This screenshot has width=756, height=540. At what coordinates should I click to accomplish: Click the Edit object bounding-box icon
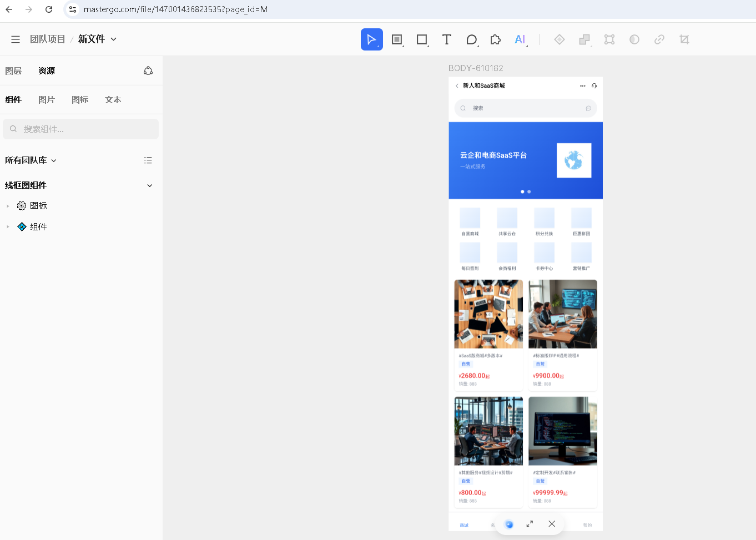[609, 39]
